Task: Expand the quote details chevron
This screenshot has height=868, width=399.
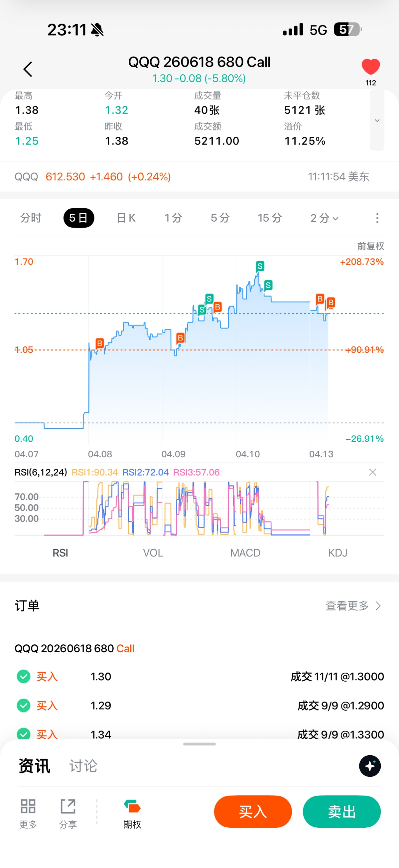Action: coord(377,120)
